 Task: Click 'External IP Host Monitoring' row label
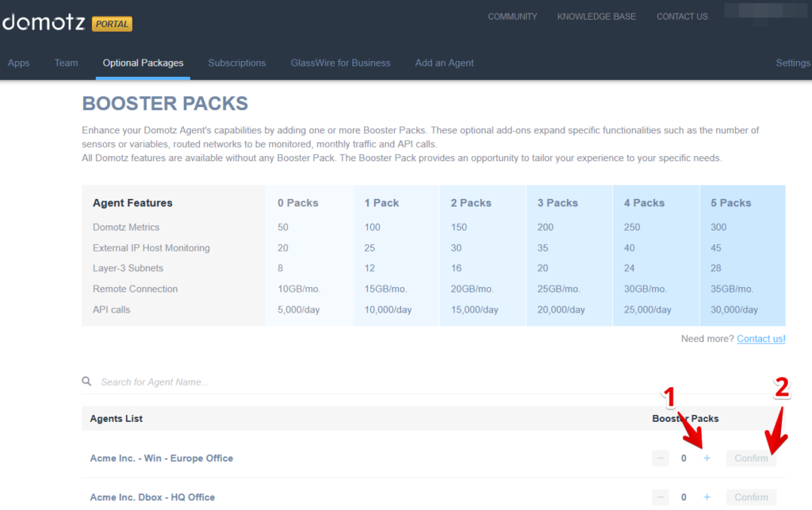(151, 248)
